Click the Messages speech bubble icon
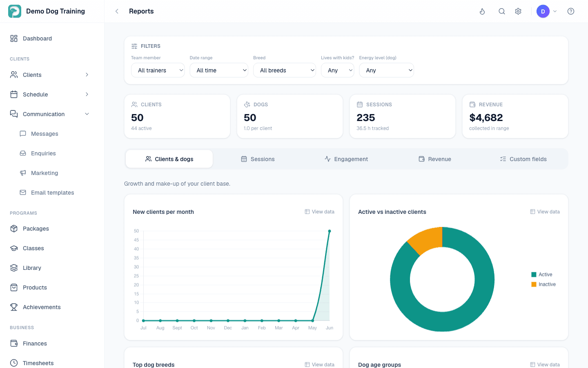 pos(23,134)
